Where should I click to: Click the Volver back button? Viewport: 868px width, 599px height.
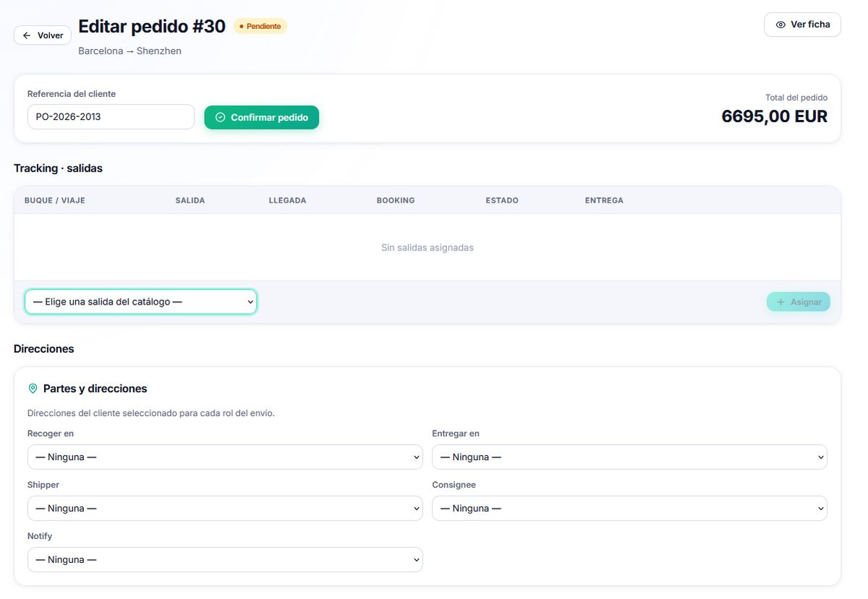pos(43,35)
